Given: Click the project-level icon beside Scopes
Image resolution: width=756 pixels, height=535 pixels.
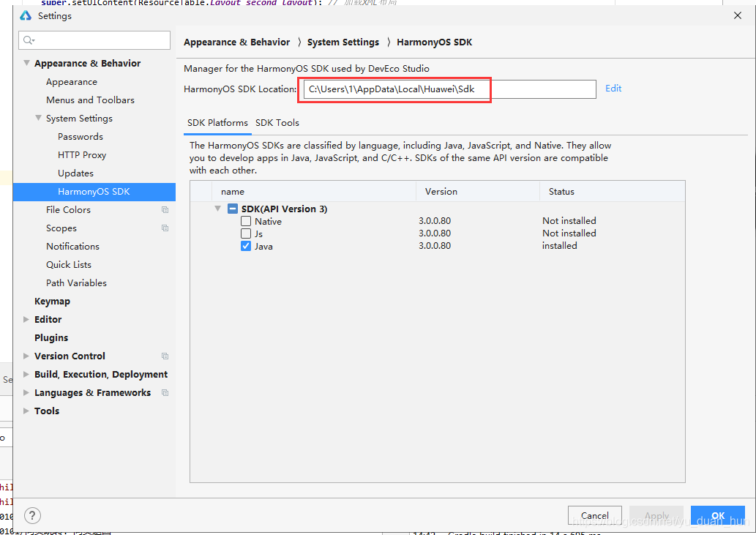Looking at the screenshot, I should coord(165,228).
